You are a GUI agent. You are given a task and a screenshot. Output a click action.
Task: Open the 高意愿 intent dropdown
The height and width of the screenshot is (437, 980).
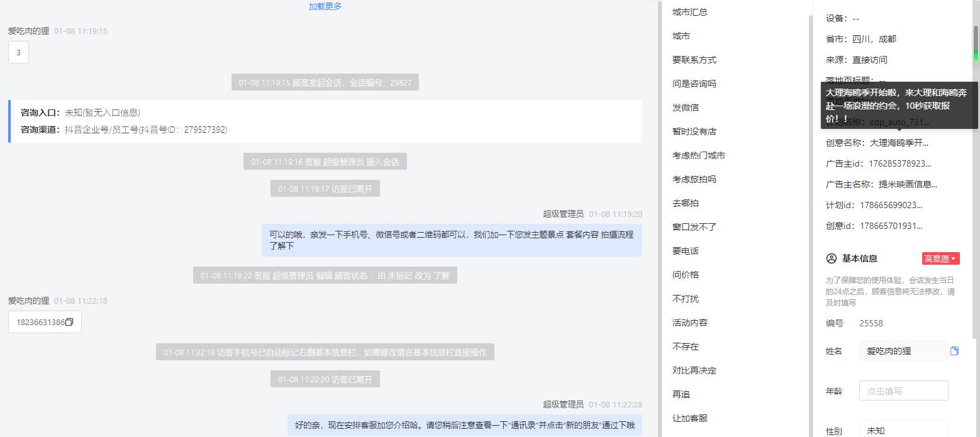click(x=940, y=258)
